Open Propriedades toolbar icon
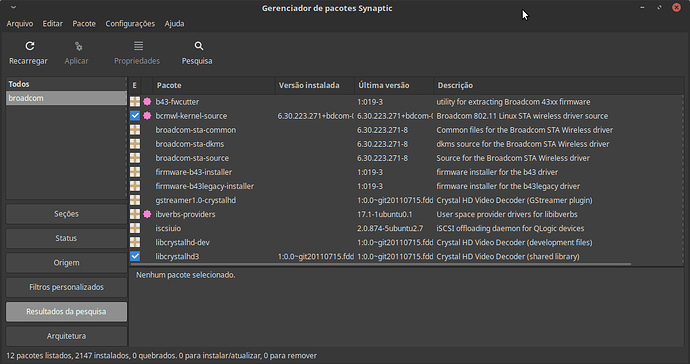The width and height of the screenshot is (690, 364). [x=139, y=46]
